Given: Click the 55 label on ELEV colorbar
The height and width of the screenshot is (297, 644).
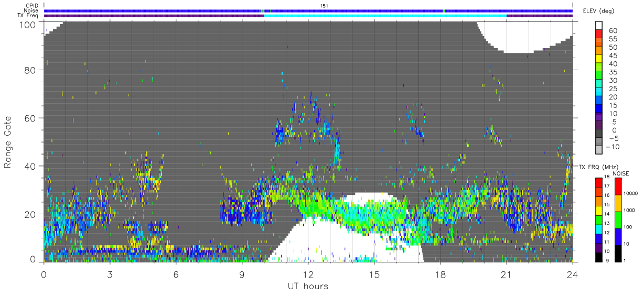Looking at the screenshot, I should coord(613,39).
